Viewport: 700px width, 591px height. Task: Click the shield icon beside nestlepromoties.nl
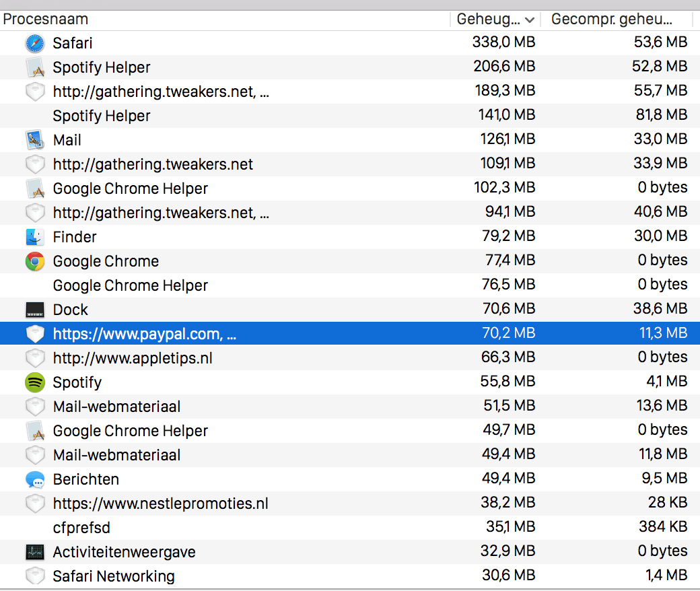click(x=35, y=503)
